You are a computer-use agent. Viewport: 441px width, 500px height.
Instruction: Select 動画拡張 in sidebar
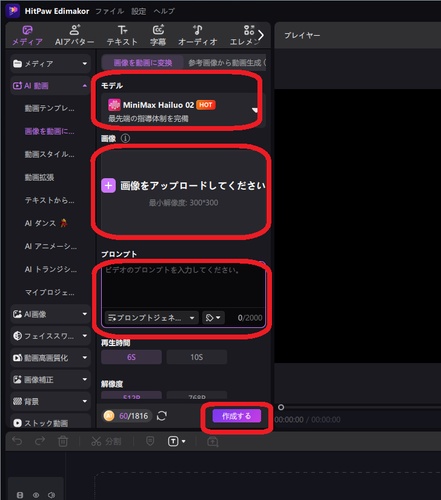[39, 177]
